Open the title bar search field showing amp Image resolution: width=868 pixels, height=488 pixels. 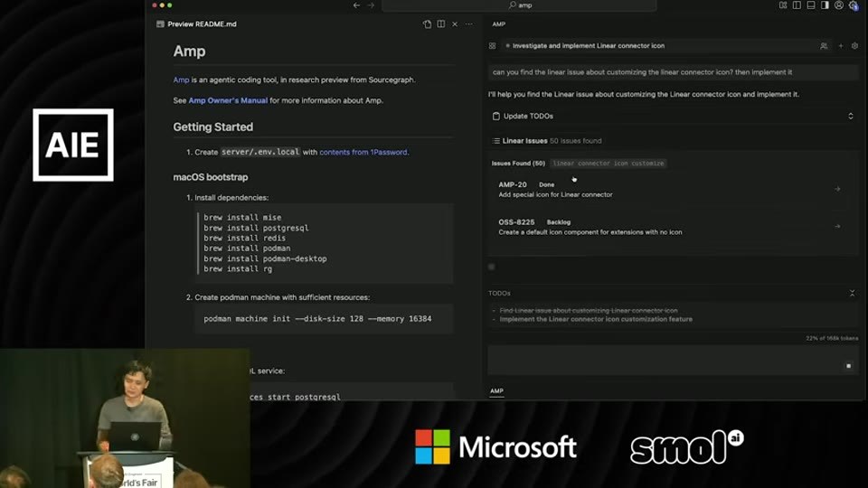519,5
